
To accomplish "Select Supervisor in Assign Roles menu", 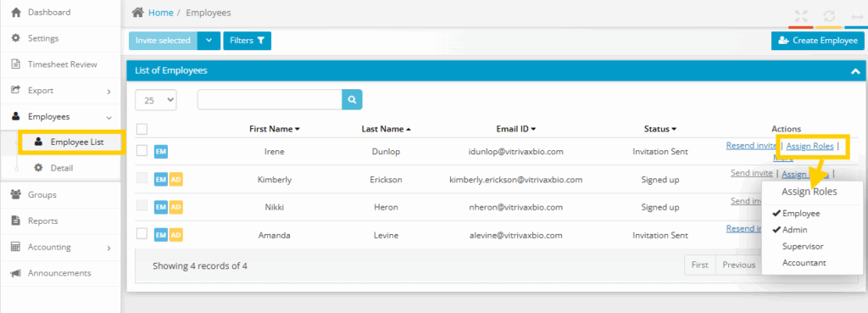I will coord(803,247).
